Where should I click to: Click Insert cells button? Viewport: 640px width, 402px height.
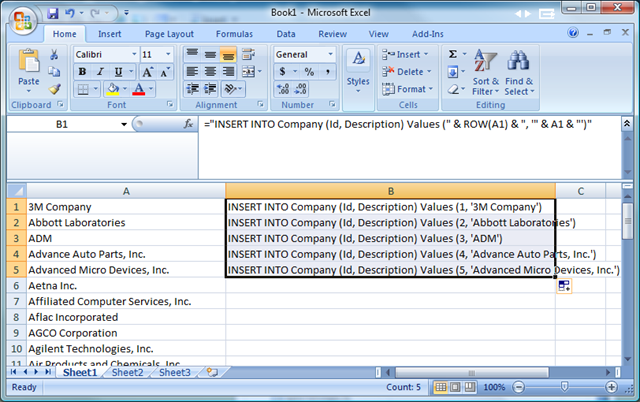[x=404, y=54]
